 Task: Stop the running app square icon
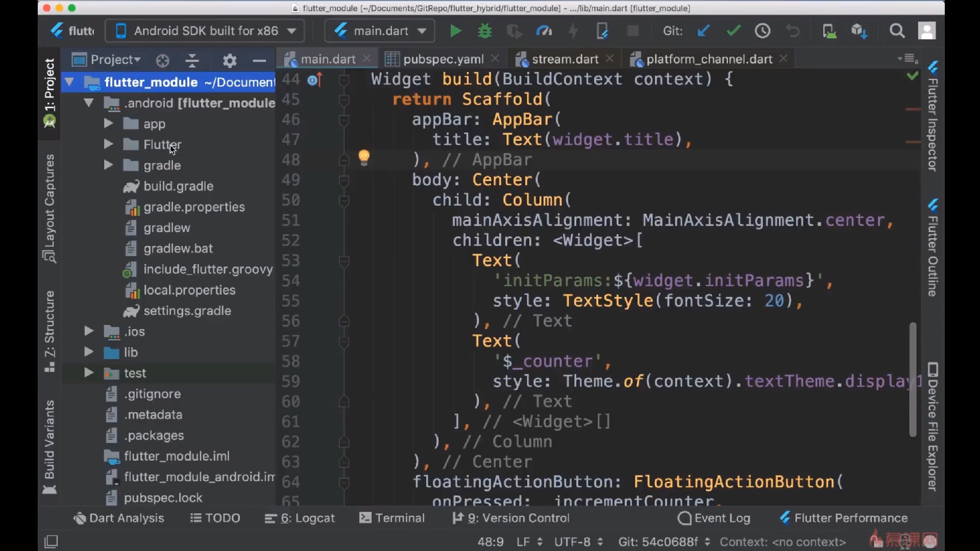(x=633, y=31)
